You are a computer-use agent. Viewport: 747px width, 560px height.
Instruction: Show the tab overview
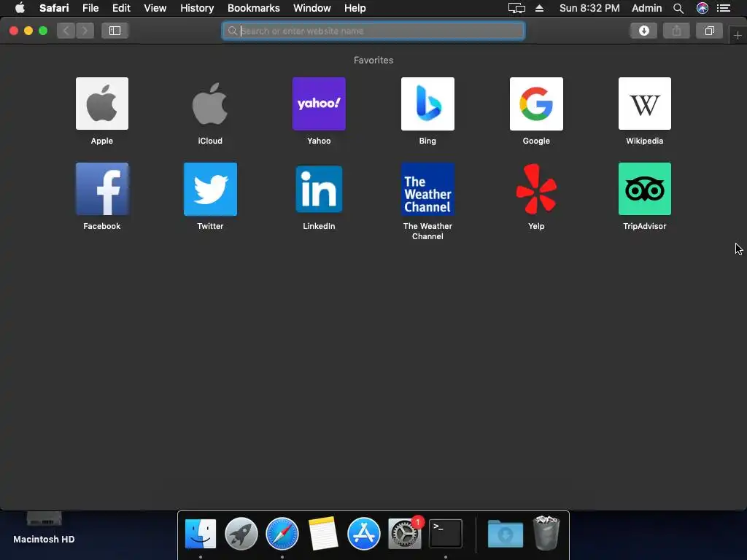[x=709, y=31]
